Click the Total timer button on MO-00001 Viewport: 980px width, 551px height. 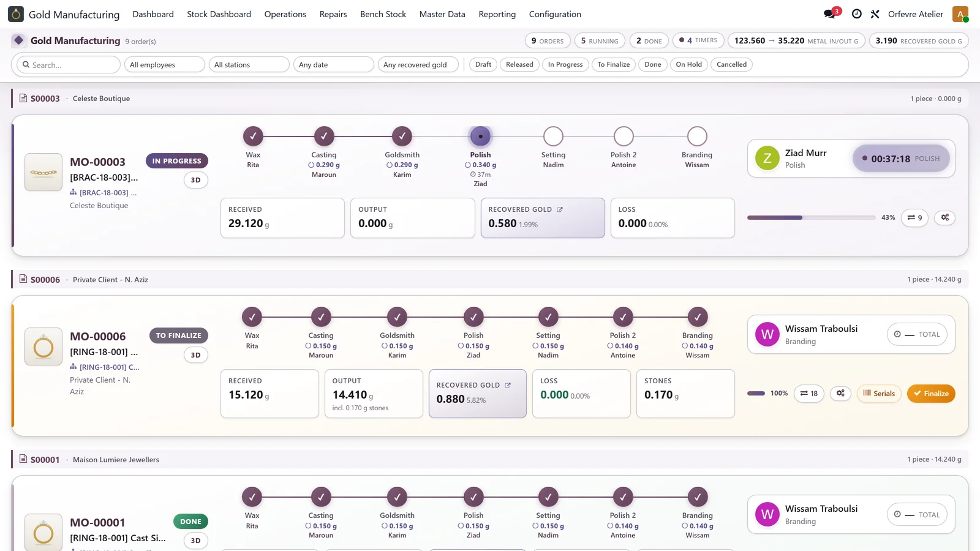(917, 515)
